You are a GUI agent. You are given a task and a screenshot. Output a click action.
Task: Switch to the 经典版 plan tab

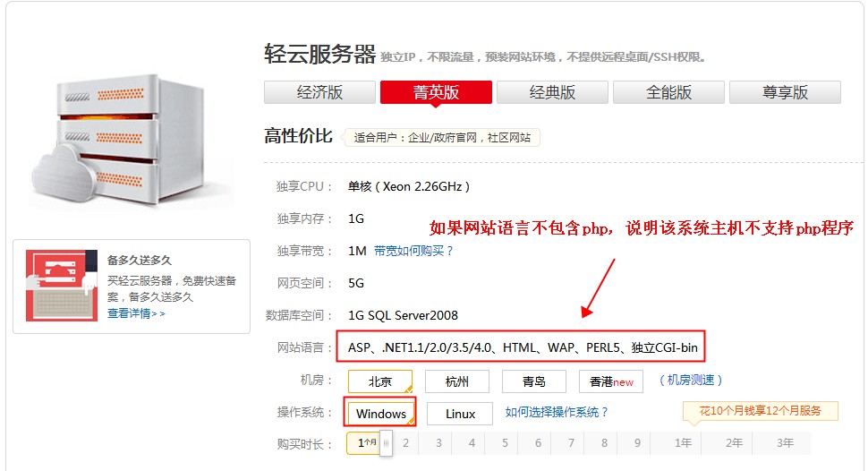point(552,92)
